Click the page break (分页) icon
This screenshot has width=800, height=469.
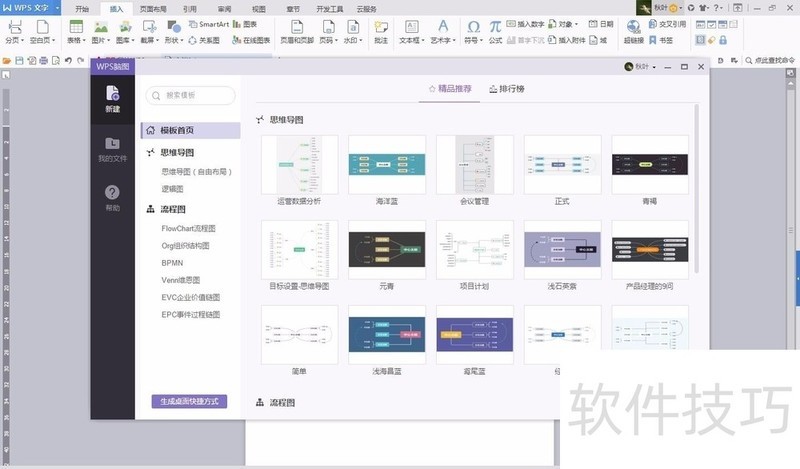click(x=14, y=27)
